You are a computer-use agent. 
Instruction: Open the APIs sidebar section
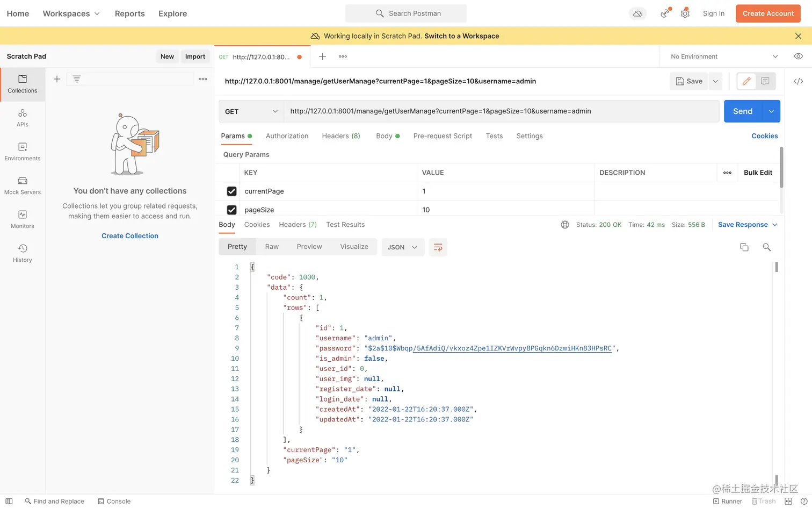(23, 118)
